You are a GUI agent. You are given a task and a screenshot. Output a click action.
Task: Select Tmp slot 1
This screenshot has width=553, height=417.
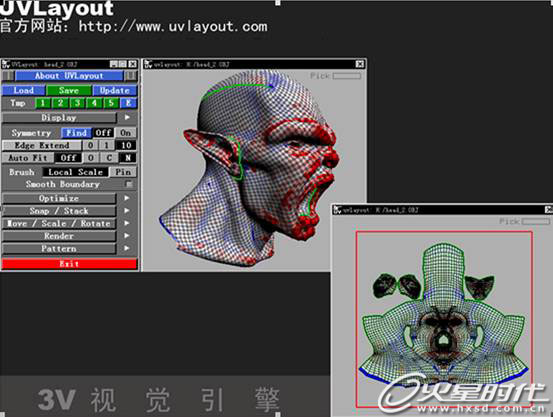pyautogui.click(x=43, y=103)
